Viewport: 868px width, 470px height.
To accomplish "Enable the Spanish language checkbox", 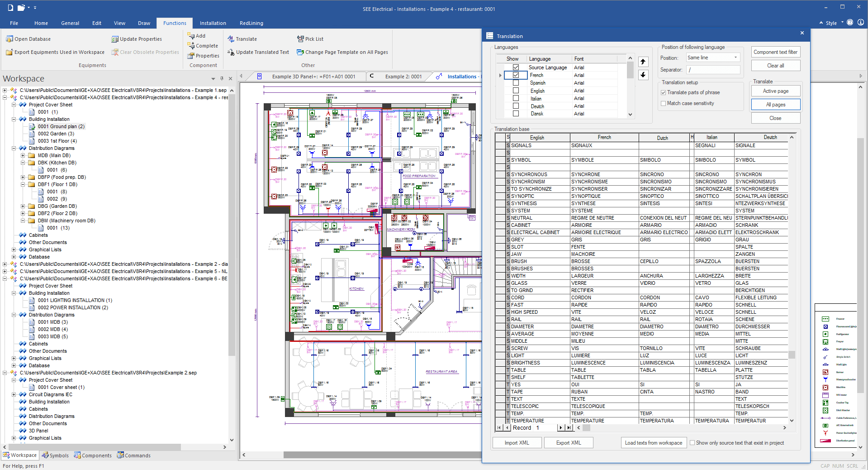I will coord(516,83).
